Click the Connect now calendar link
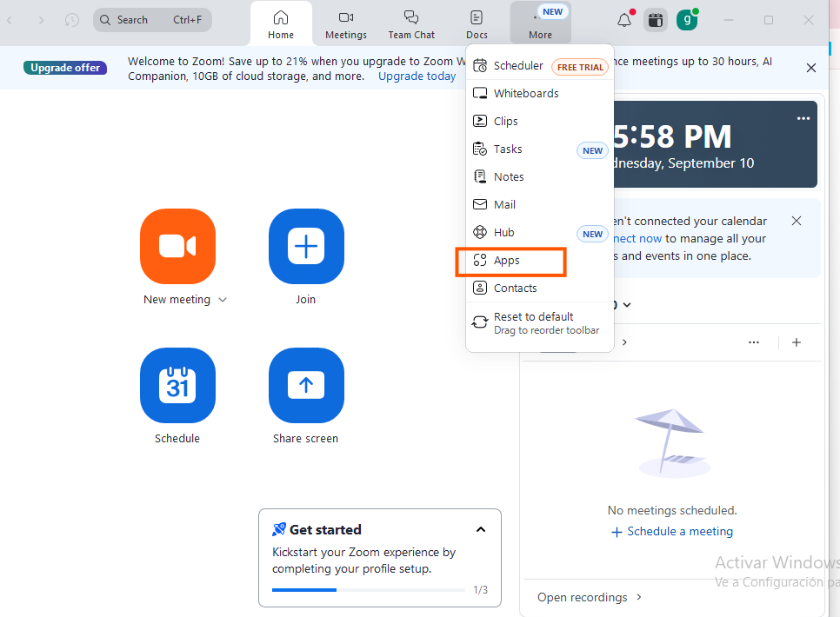Screen dimensions: 840x617 click(x=637, y=238)
